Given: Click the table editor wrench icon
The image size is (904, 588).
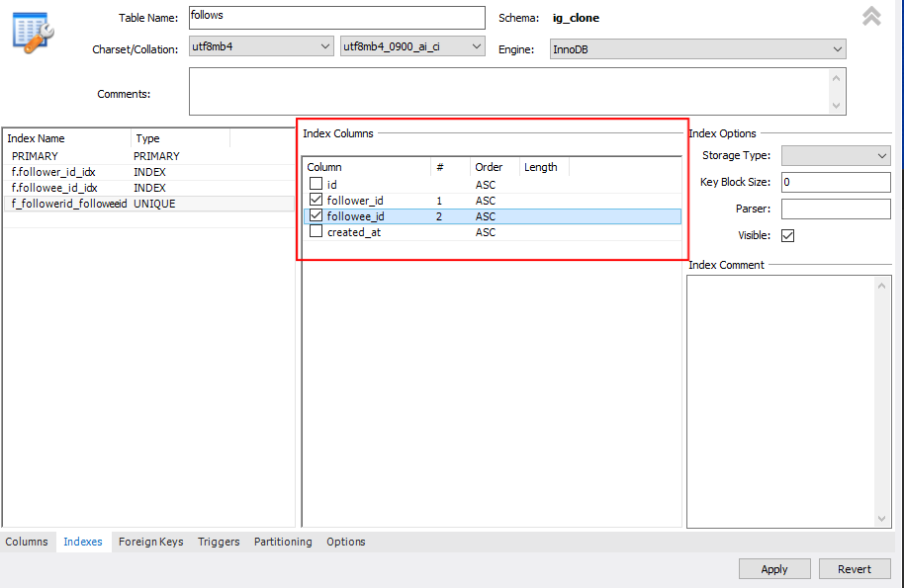Looking at the screenshot, I should 33,34.
